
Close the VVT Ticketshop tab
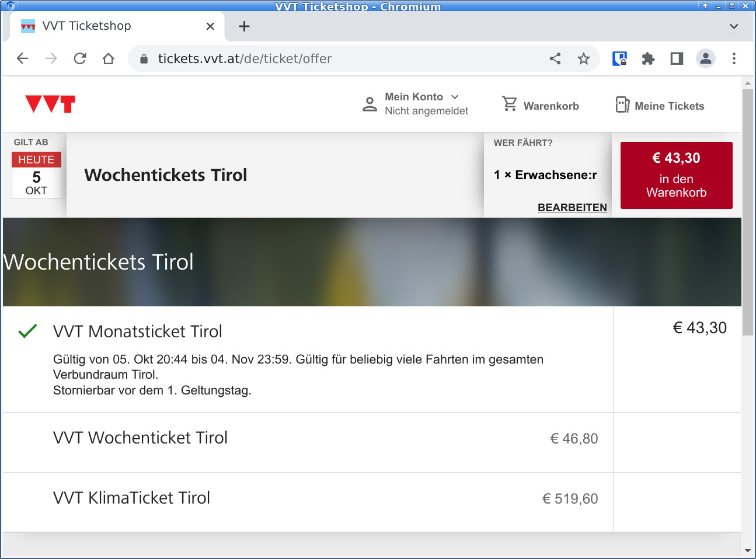click(x=210, y=26)
